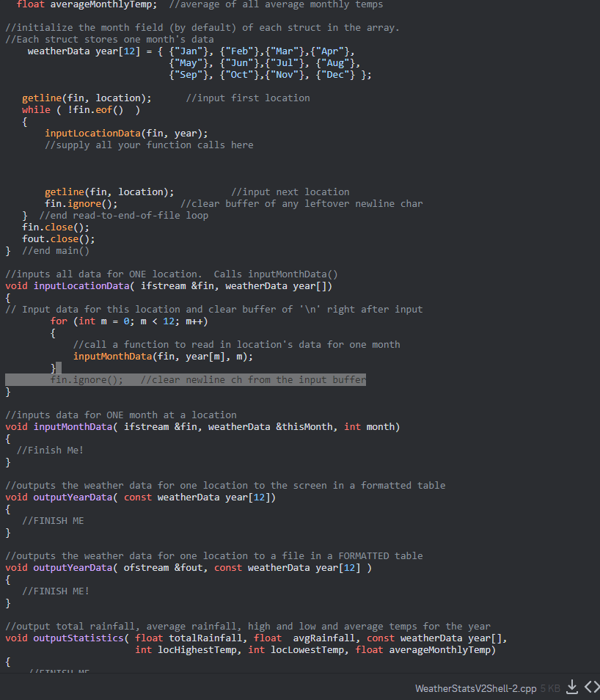Click '//inputs data for ONE month at a location'
600x700 pixels.
[121, 415]
